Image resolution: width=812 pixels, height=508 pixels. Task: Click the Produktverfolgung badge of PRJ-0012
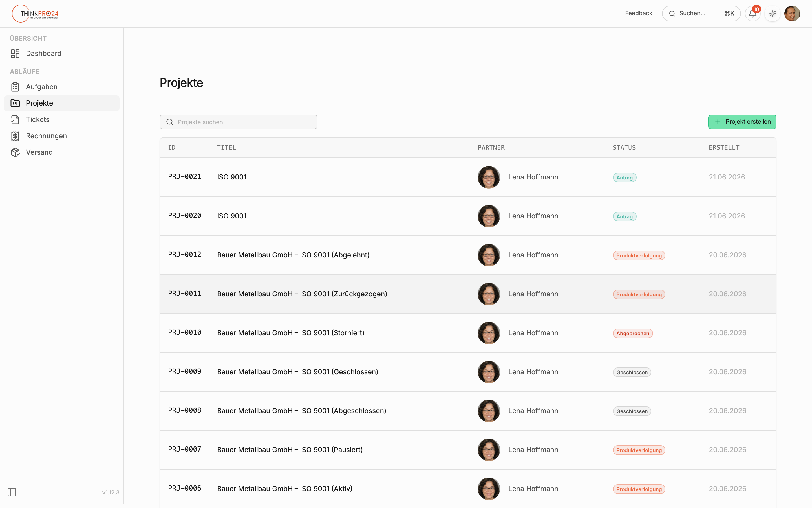639,255
